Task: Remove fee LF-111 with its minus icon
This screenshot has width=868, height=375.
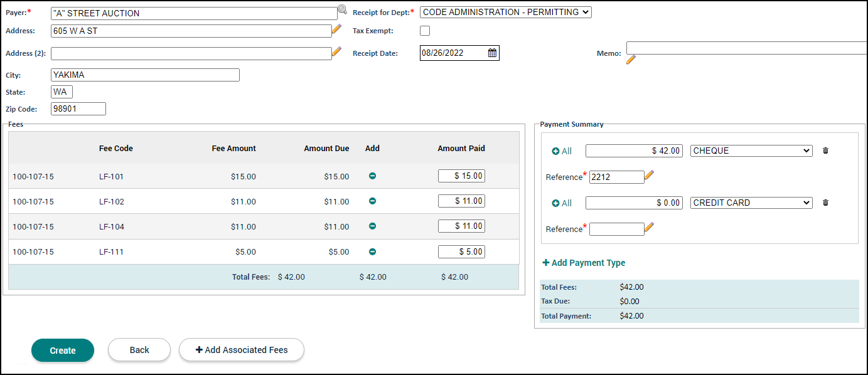Action: [x=372, y=251]
